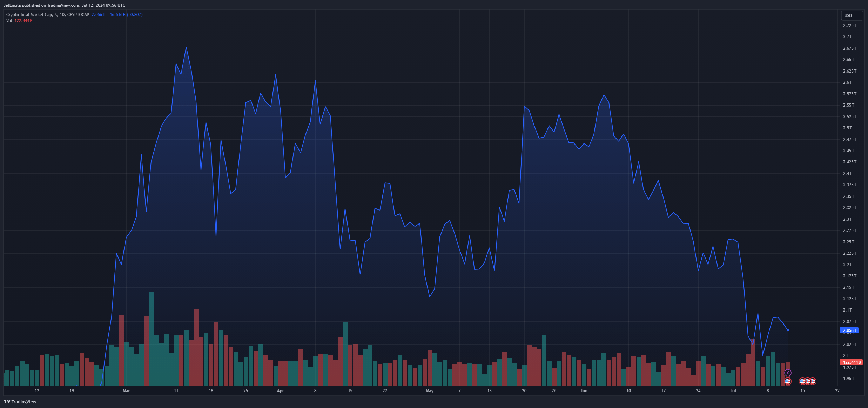Click the 2.1T price axis label
This screenshot has height=408, width=868.
[848, 310]
